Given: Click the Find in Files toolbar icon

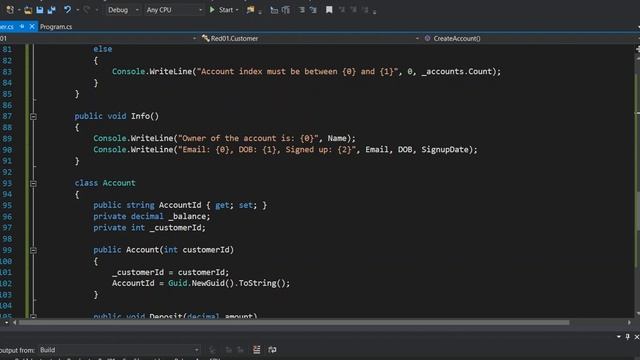Looking at the screenshot, I should [251, 10].
